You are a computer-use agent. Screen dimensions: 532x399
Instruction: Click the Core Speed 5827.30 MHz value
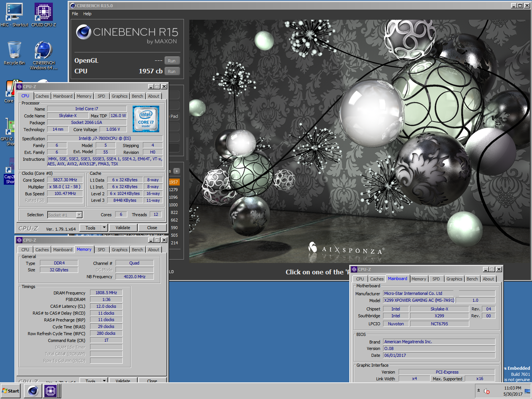point(65,180)
